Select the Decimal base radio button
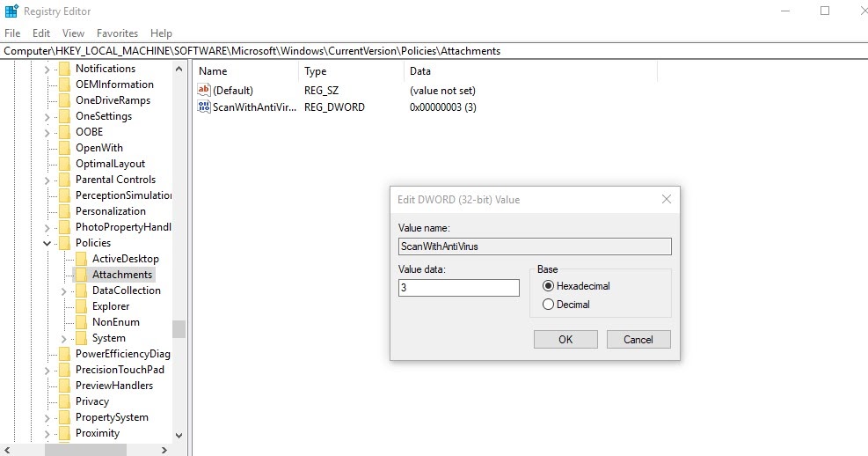Viewport: 868px width, 456px height. (548, 305)
